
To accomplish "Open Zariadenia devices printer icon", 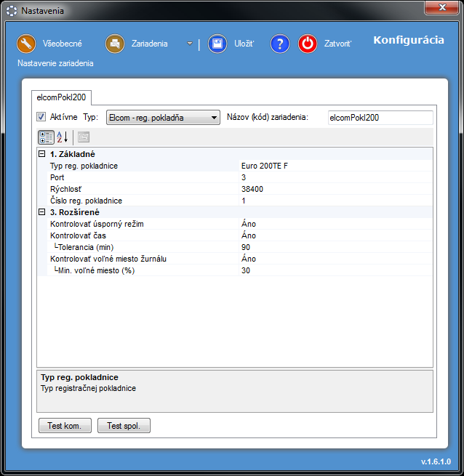I will (115, 44).
